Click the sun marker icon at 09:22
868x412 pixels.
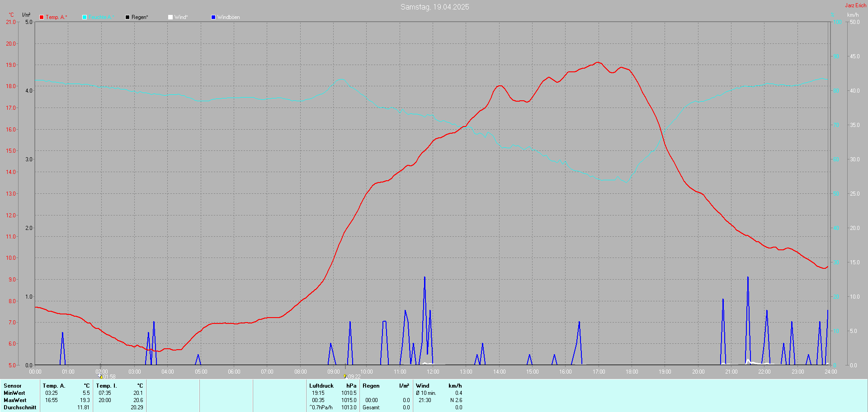(344, 376)
